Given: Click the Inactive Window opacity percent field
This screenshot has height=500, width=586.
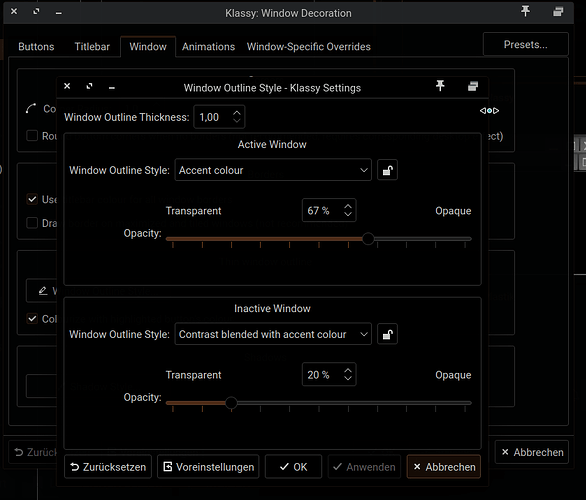Looking at the screenshot, I should click(x=329, y=374).
